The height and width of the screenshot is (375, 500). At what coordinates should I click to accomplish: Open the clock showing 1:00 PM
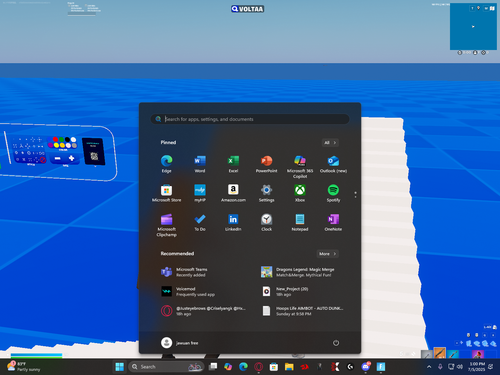click(x=477, y=367)
